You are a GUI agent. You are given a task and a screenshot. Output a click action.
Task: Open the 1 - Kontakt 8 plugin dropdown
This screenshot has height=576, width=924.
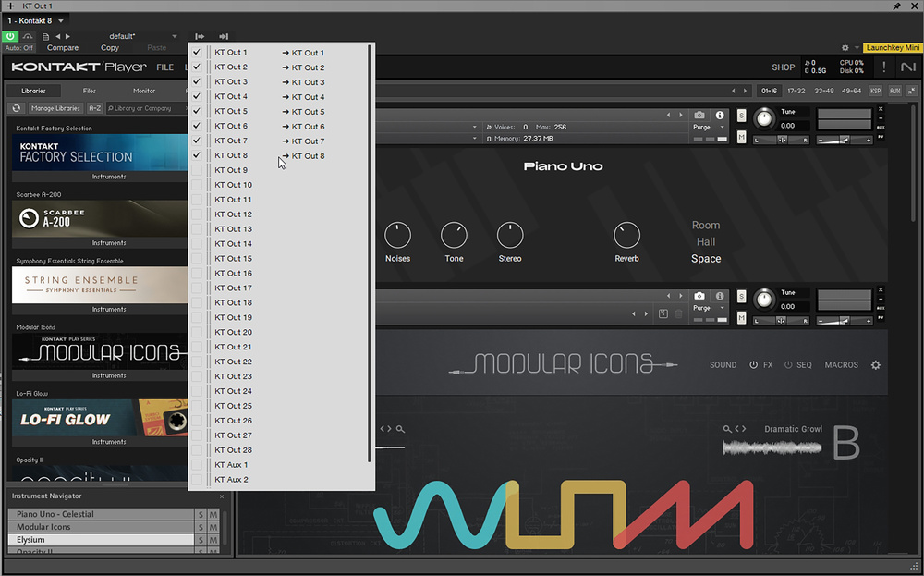(61, 20)
